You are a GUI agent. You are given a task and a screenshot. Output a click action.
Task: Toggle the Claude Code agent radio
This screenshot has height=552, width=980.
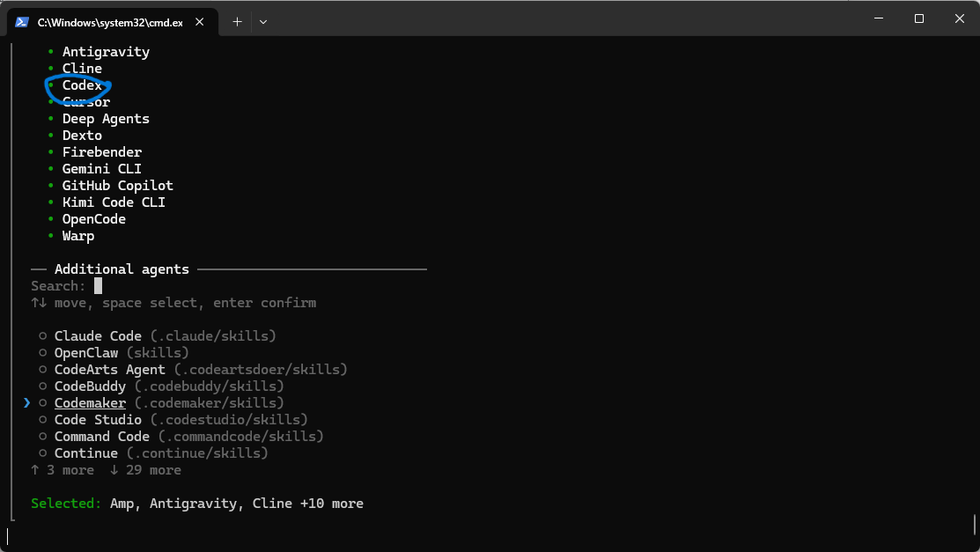point(42,336)
